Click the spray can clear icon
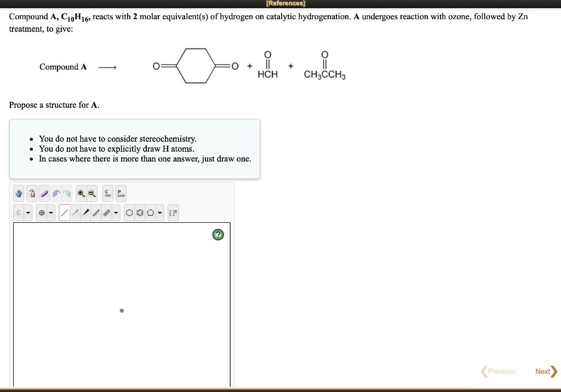The image size is (561, 392). pyautogui.click(x=32, y=193)
